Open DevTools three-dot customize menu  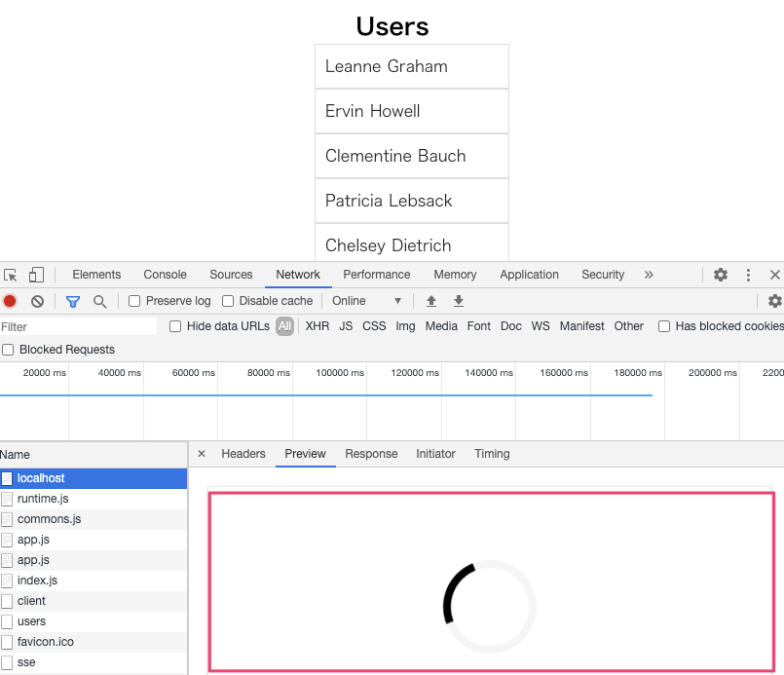748,275
